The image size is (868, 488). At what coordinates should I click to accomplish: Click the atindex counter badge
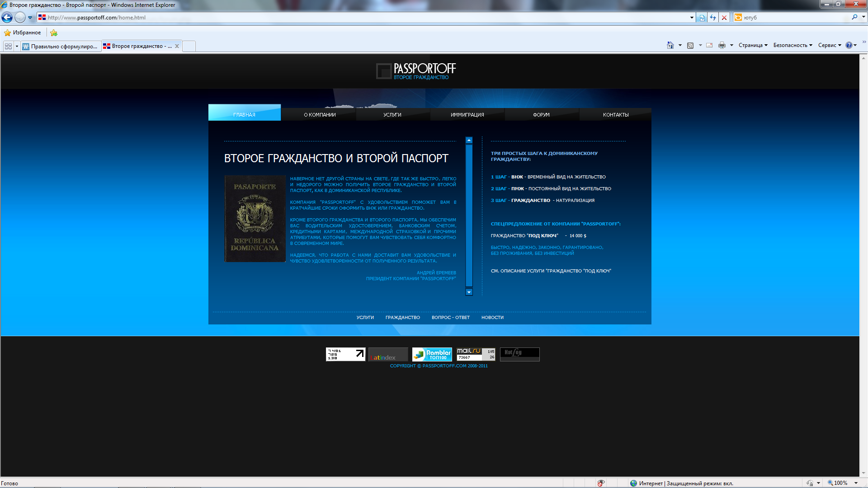388,354
